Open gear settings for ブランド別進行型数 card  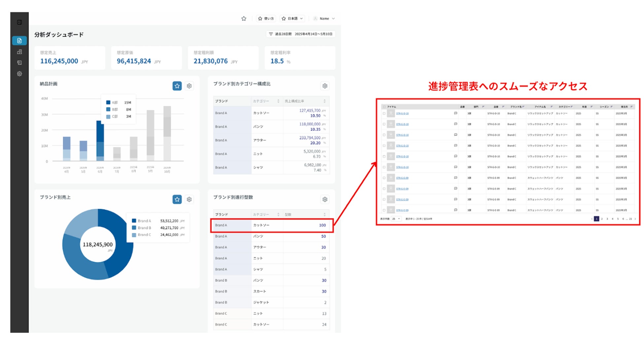tap(325, 199)
